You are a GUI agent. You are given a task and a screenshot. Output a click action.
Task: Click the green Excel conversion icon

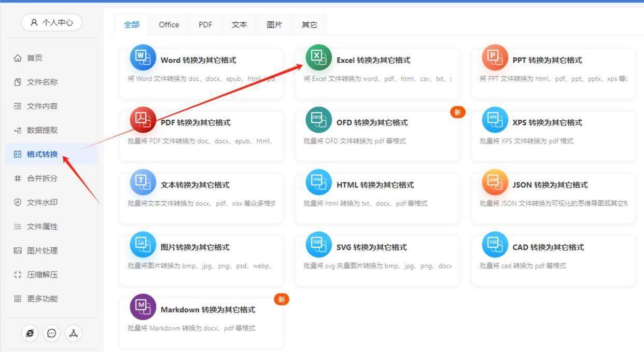[318, 58]
